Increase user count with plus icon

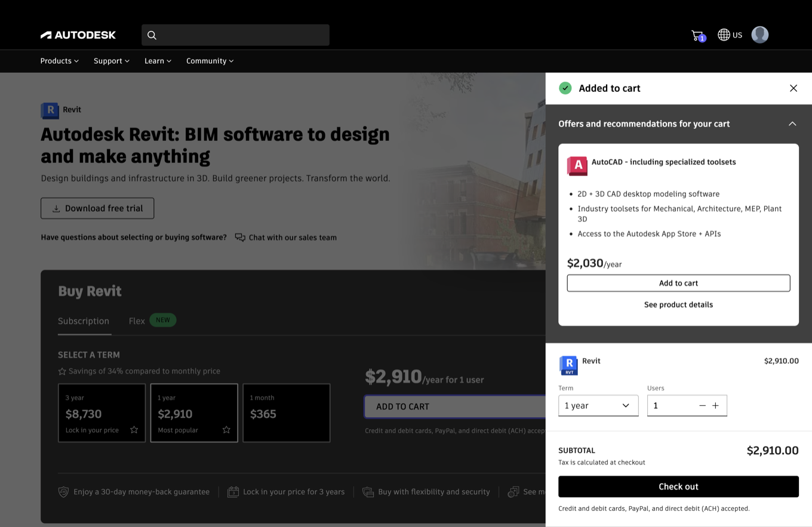[715, 406]
